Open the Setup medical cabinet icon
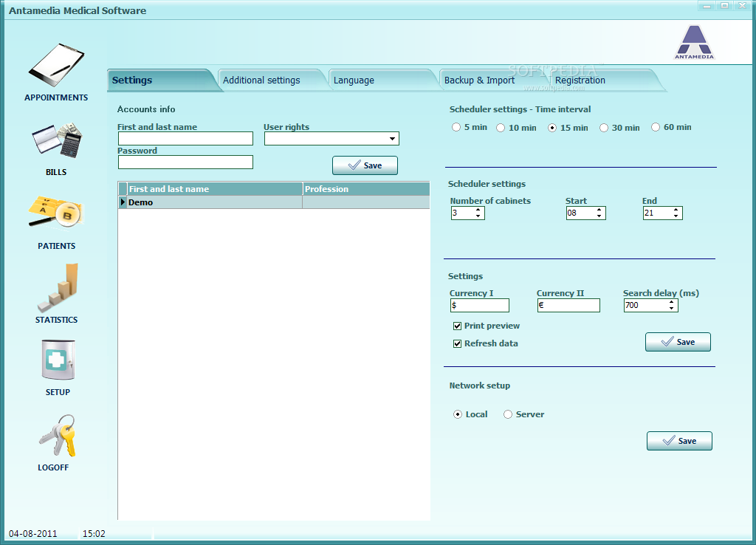The image size is (756, 545). click(x=58, y=361)
